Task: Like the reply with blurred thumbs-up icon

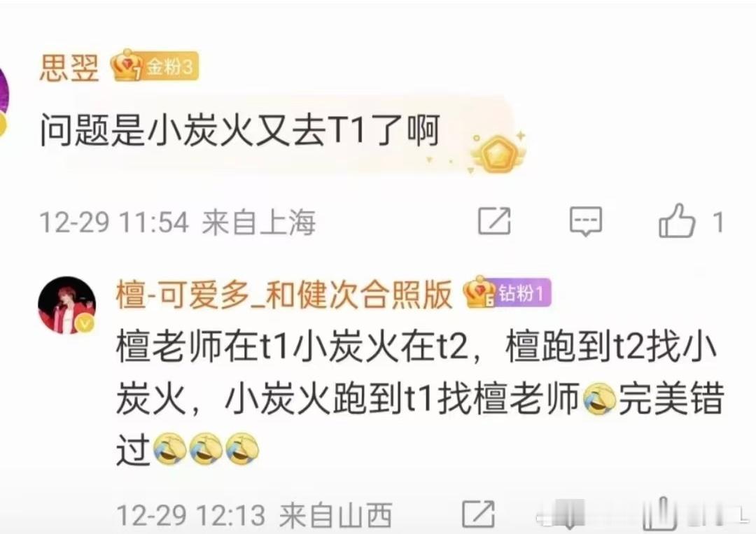Action: click(659, 514)
